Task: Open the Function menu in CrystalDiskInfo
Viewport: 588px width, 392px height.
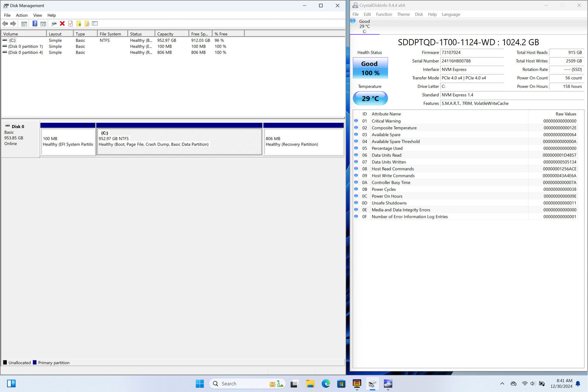Action: click(384, 14)
